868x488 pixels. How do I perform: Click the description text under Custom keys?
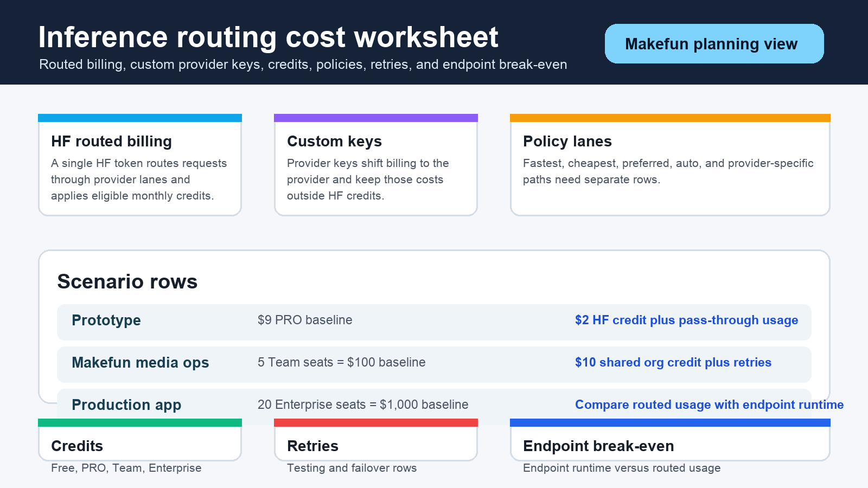pos(368,179)
